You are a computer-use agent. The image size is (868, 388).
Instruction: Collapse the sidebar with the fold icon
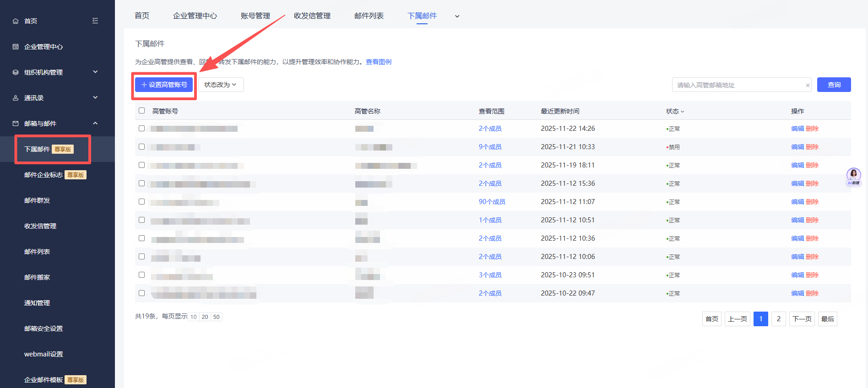(95, 21)
